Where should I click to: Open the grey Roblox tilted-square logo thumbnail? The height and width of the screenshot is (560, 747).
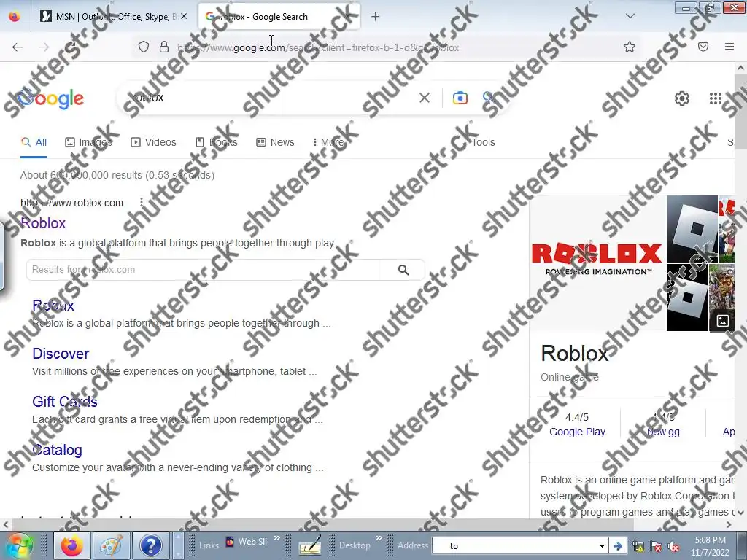692,228
